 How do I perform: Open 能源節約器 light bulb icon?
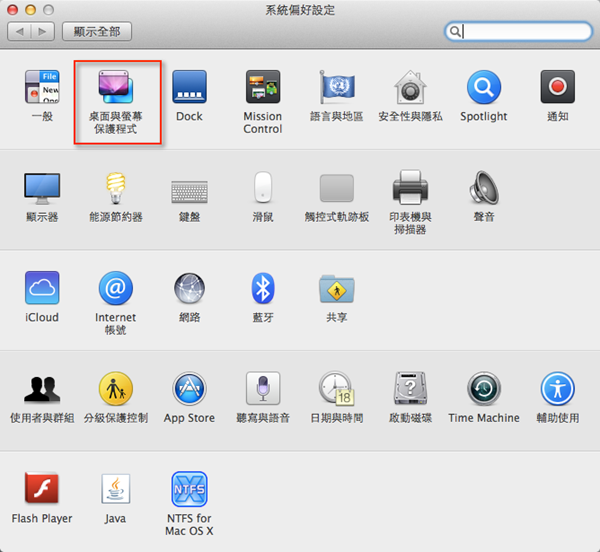[x=116, y=188]
